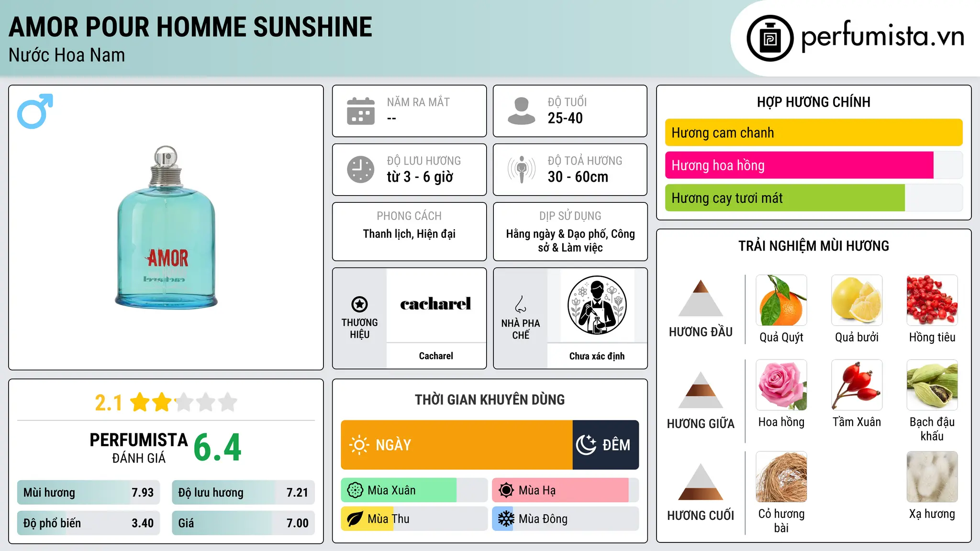Click the Thanh lịch, Hiện đại style text
Image resolution: width=980 pixels, height=551 pixels.
coord(409,234)
